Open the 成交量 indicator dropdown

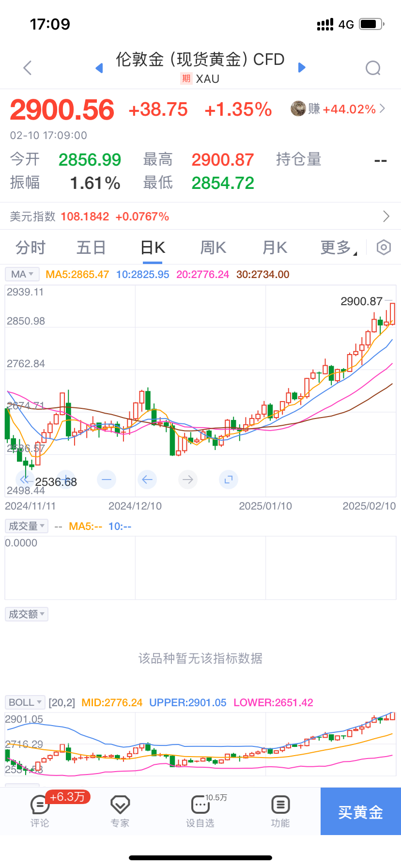click(27, 526)
